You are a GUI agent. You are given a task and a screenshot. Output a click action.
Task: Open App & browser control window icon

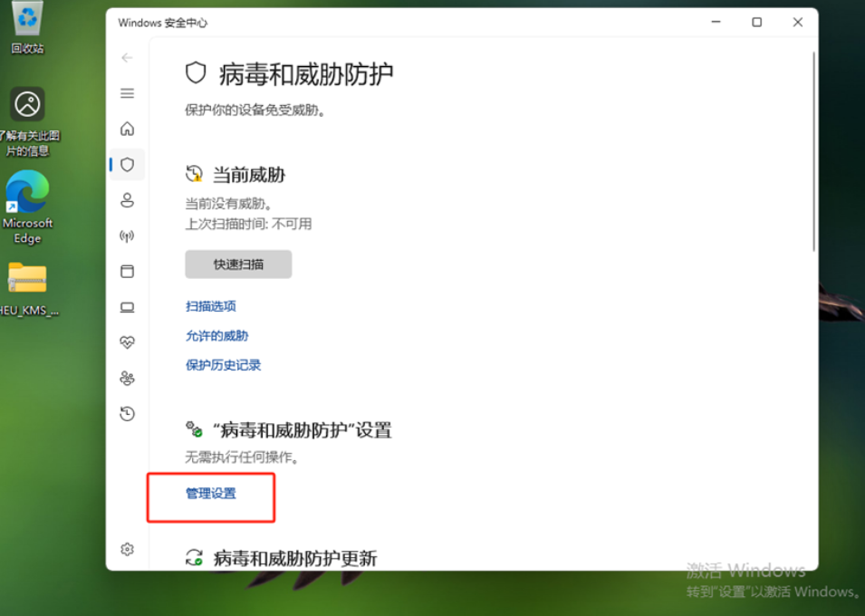click(x=127, y=271)
